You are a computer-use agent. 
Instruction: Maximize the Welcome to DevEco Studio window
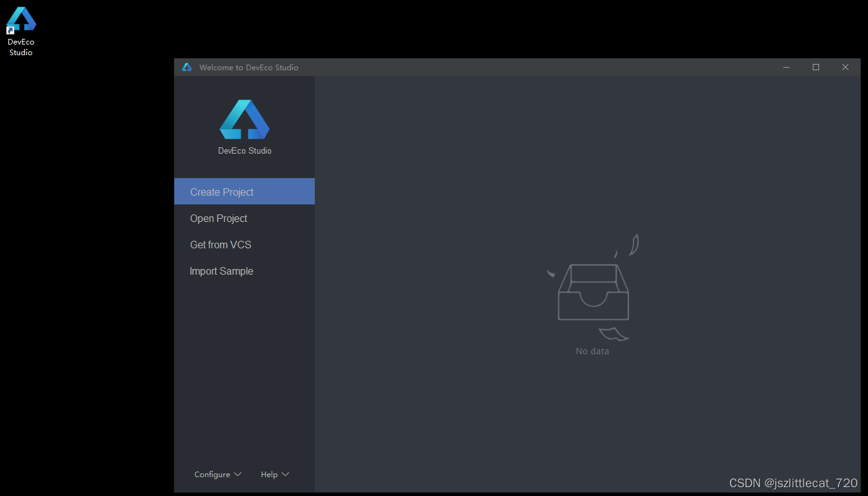[x=816, y=67]
